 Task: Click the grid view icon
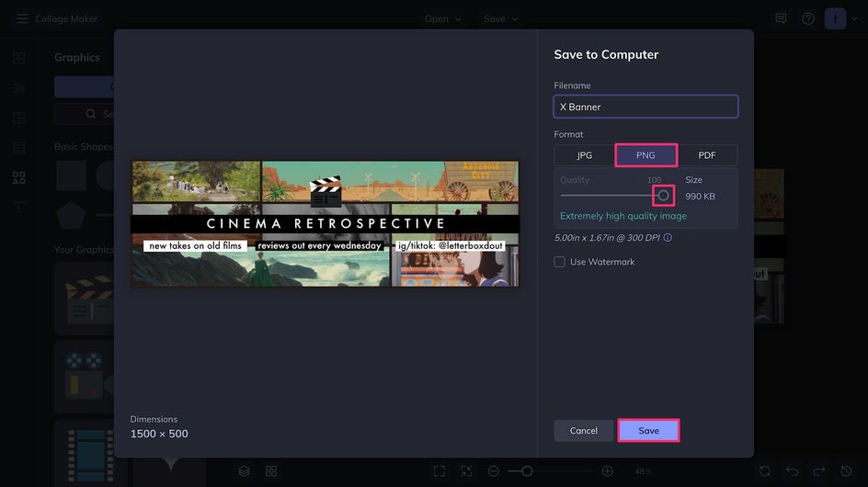(x=271, y=471)
